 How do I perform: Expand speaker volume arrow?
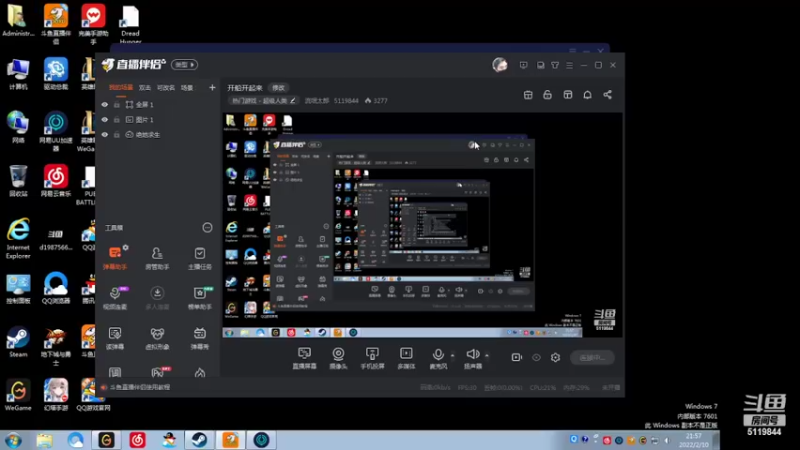[x=487, y=355]
